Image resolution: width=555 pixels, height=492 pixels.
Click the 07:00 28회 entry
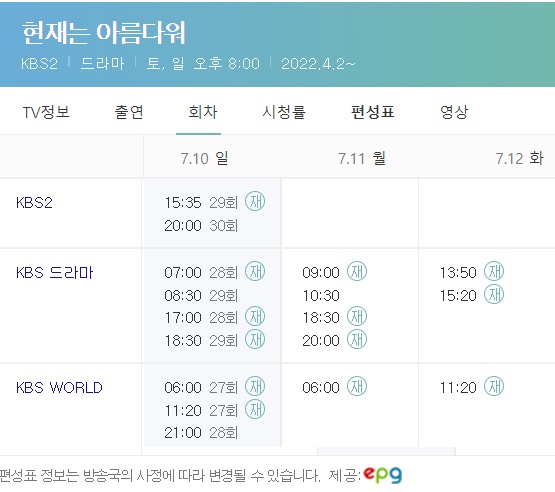tap(201, 273)
